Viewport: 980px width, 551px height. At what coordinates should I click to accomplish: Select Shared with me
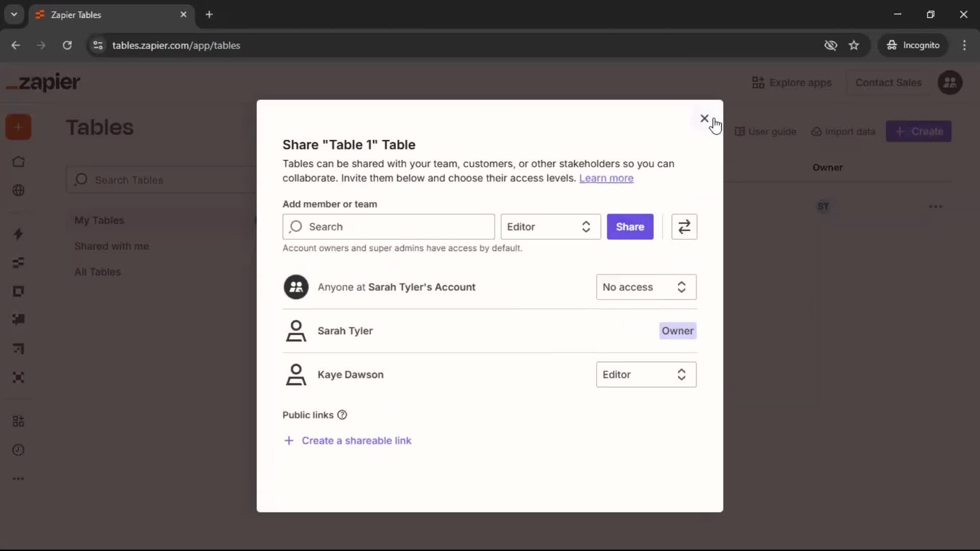(111, 246)
